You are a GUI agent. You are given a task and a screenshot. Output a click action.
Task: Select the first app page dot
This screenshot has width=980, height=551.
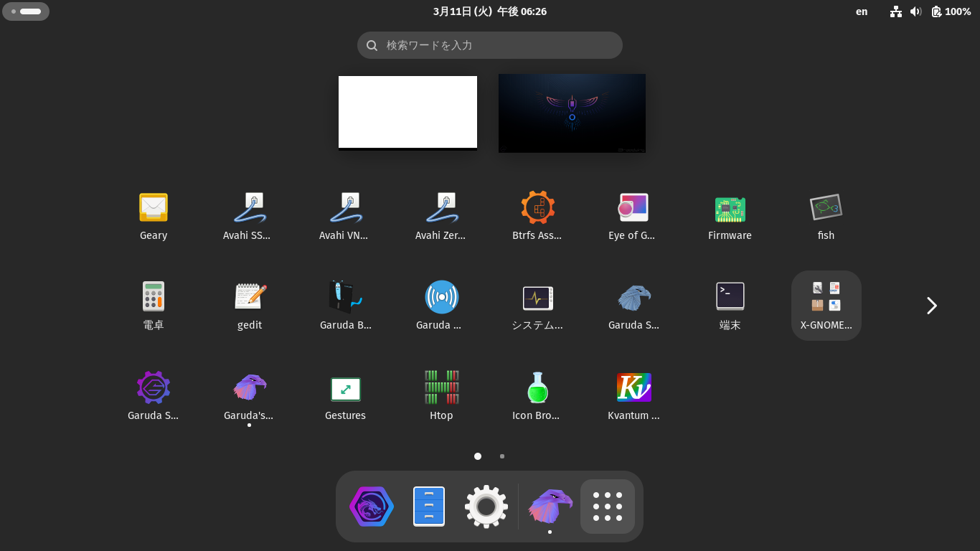[x=478, y=456]
